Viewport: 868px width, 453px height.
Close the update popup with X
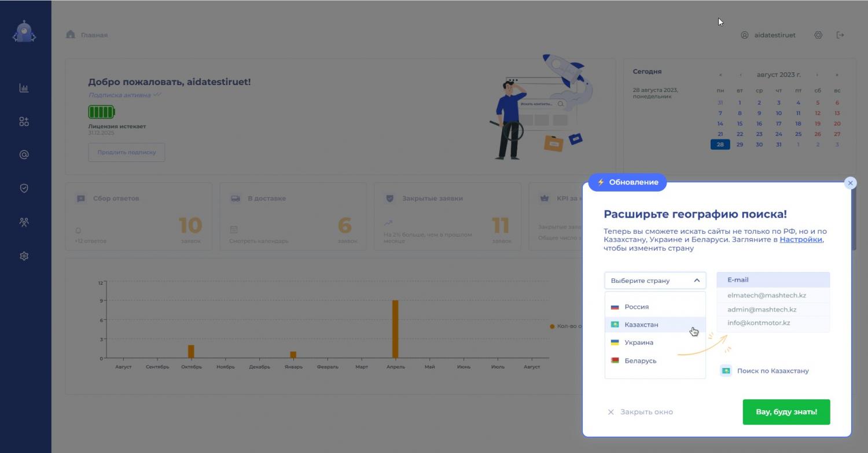[849, 183]
